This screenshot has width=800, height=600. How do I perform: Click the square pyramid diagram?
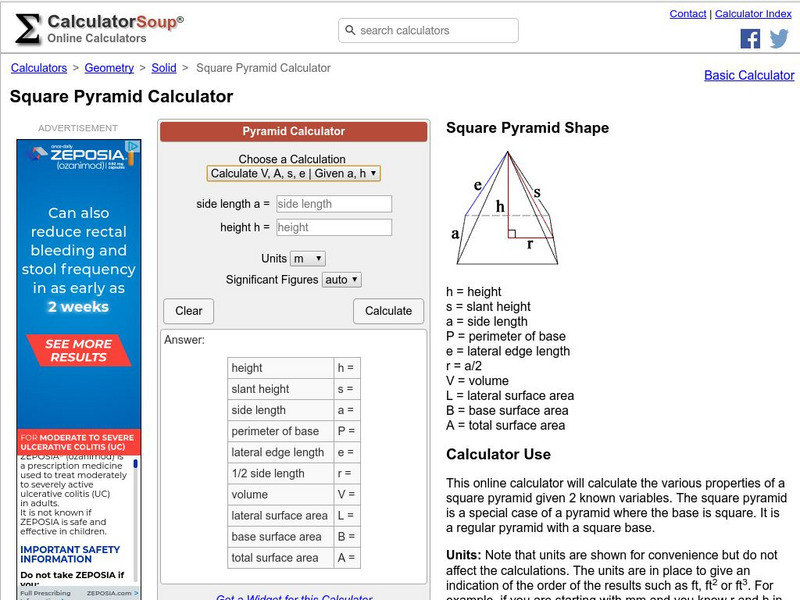(507, 208)
